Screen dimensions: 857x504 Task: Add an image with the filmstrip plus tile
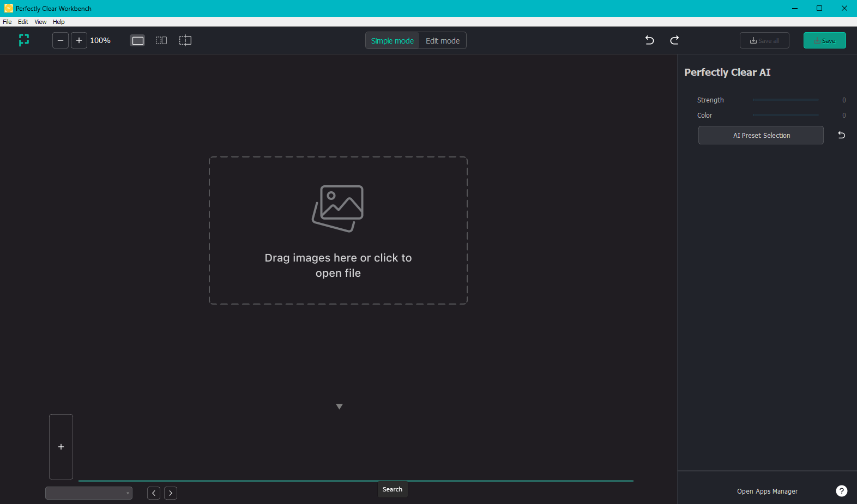click(61, 447)
